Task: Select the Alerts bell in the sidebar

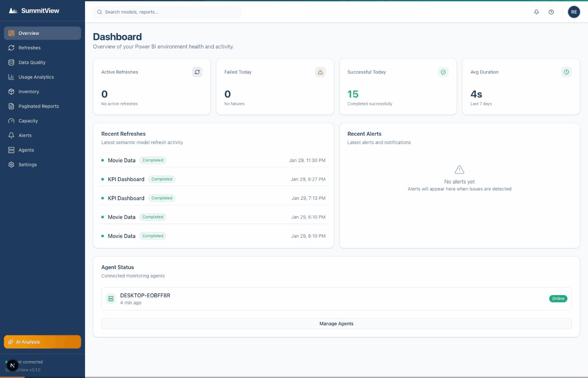Action: click(11, 135)
